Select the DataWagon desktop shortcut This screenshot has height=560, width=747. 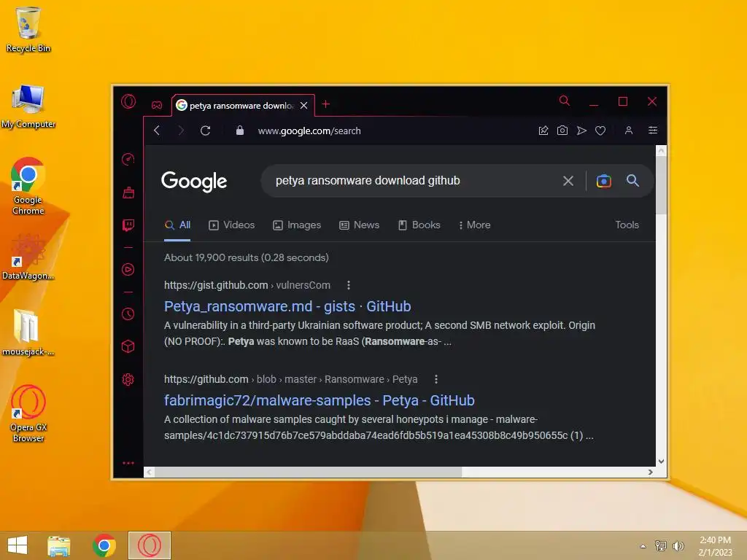[x=28, y=257]
